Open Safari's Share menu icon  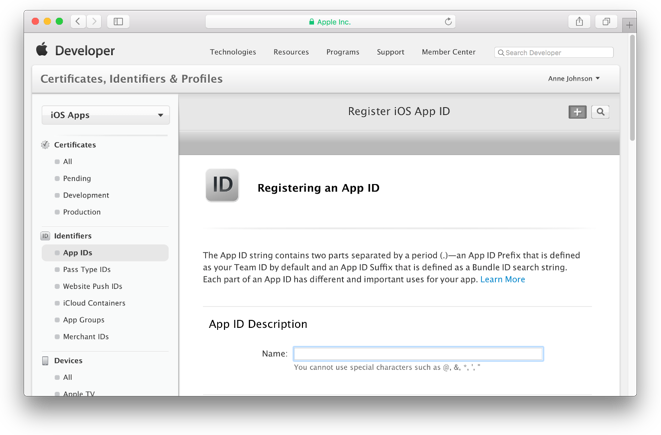[x=580, y=21]
